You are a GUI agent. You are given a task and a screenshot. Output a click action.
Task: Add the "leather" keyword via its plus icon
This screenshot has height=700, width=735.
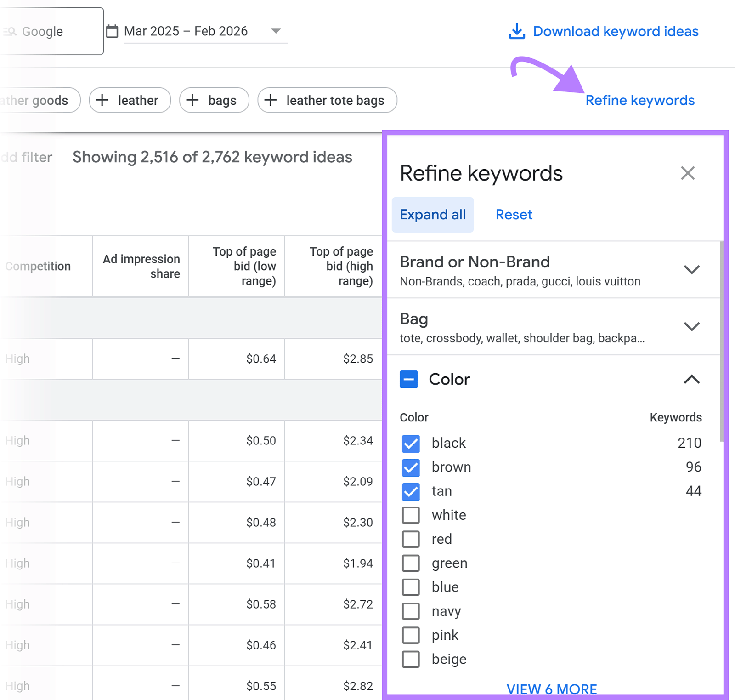click(102, 100)
